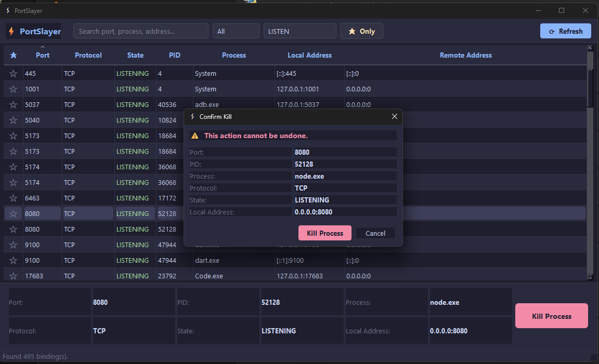Image resolution: width=599 pixels, height=364 pixels.
Task: Sort by the State column
Action: [x=135, y=56]
